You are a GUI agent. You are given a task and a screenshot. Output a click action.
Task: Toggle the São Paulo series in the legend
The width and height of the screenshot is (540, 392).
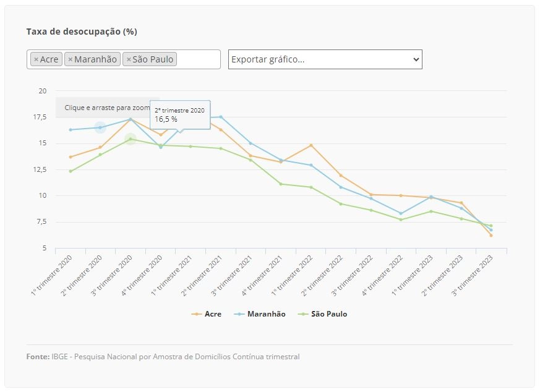[329, 314]
